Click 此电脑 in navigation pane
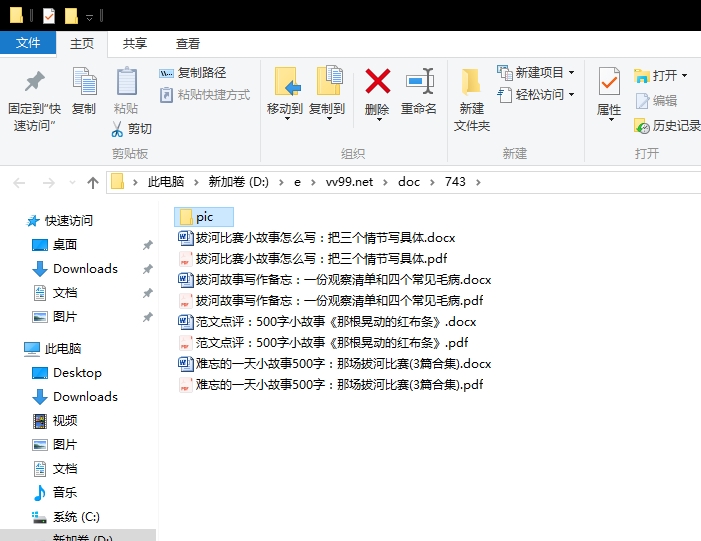This screenshot has width=701, height=541. click(x=53, y=349)
